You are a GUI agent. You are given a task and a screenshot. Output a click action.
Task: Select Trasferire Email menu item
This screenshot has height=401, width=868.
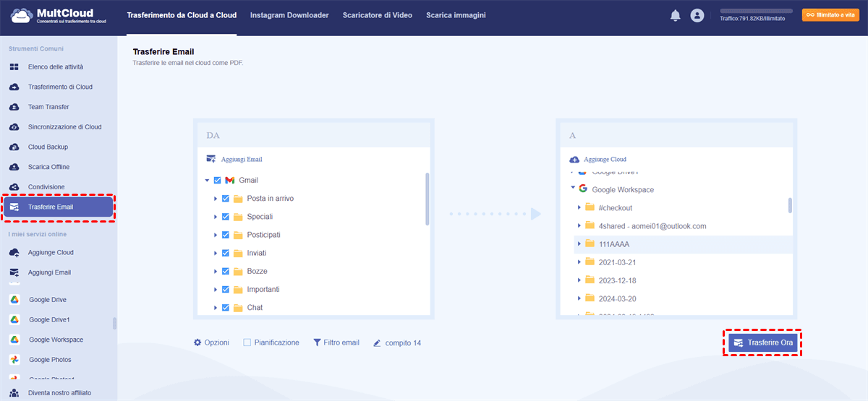click(58, 207)
